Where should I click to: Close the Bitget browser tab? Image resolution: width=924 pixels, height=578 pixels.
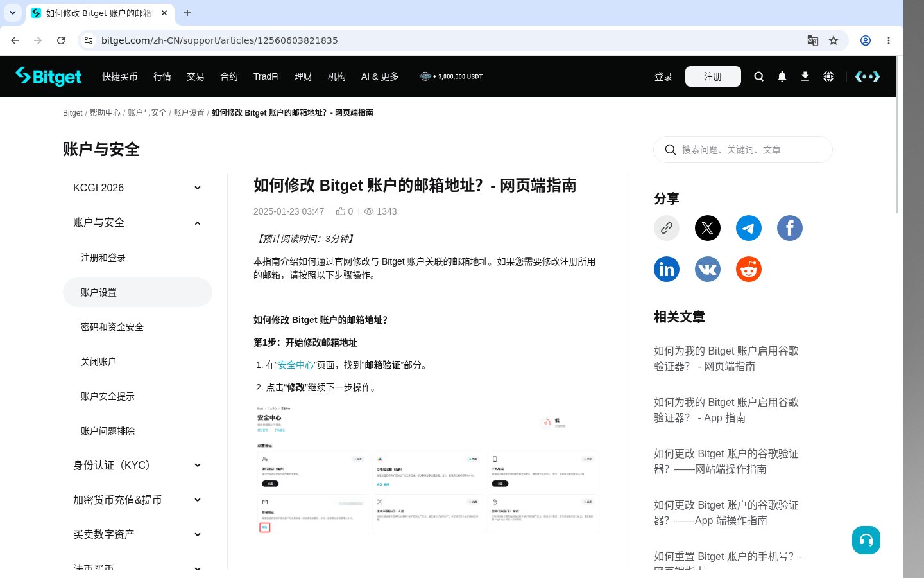coord(164,13)
